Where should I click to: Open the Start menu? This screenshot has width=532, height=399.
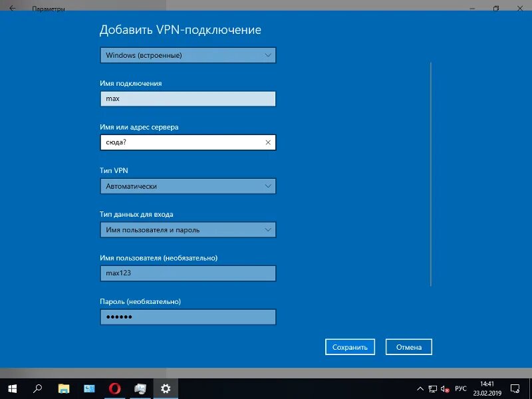click(x=12, y=389)
